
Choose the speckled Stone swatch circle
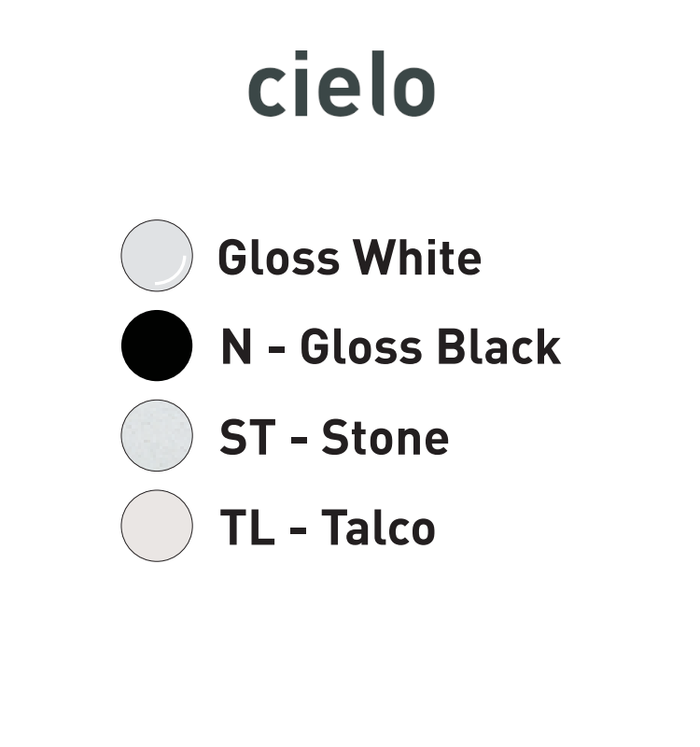pos(157,435)
